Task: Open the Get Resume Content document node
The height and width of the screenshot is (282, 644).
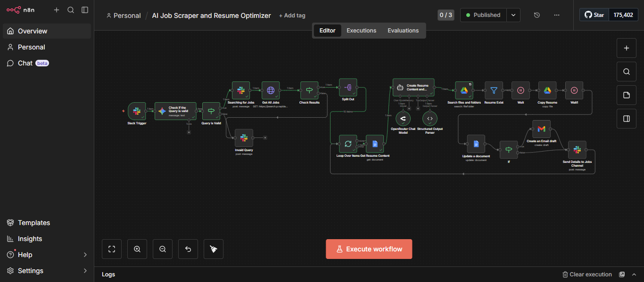Action: click(375, 144)
